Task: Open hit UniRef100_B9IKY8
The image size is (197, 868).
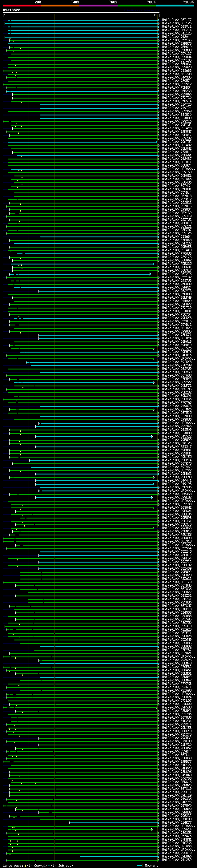Action: point(177,362)
